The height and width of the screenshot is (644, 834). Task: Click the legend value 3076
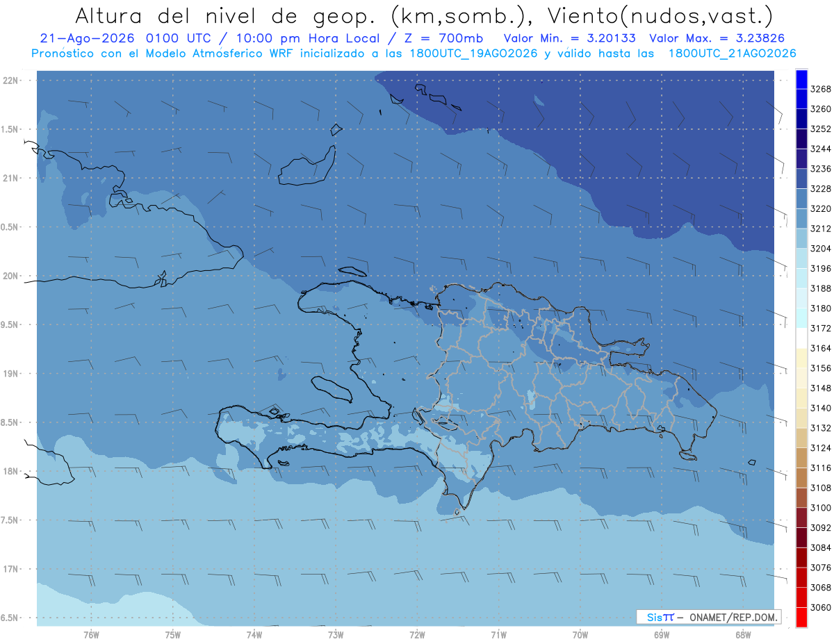click(x=821, y=568)
